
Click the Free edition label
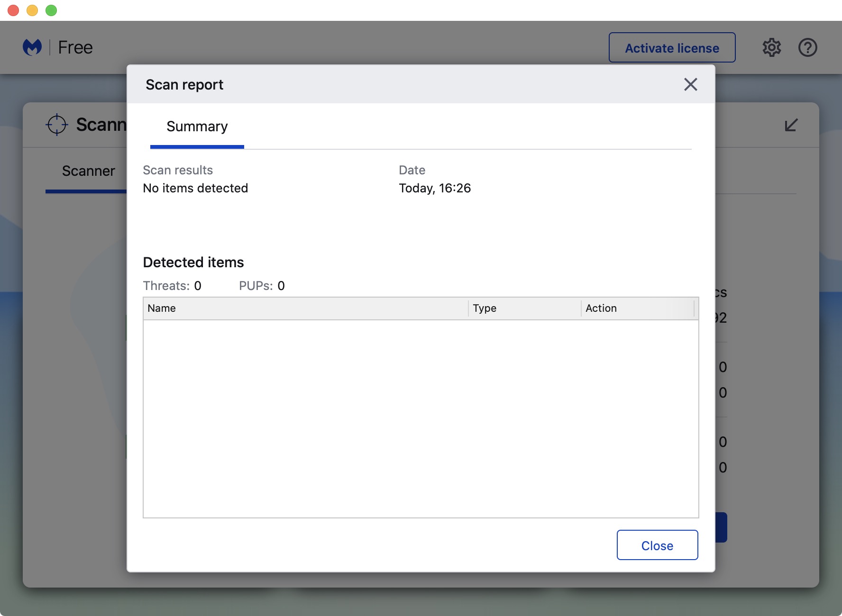(x=75, y=47)
